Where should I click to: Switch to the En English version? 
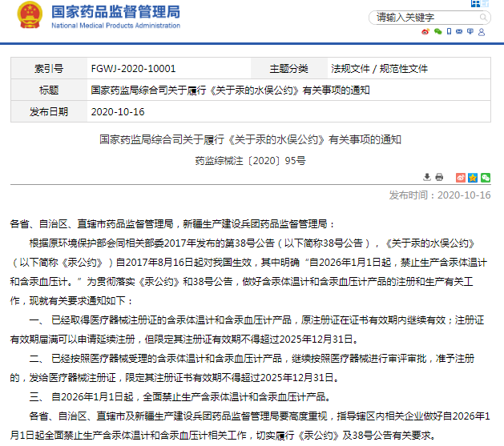click(x=486, y=3)
